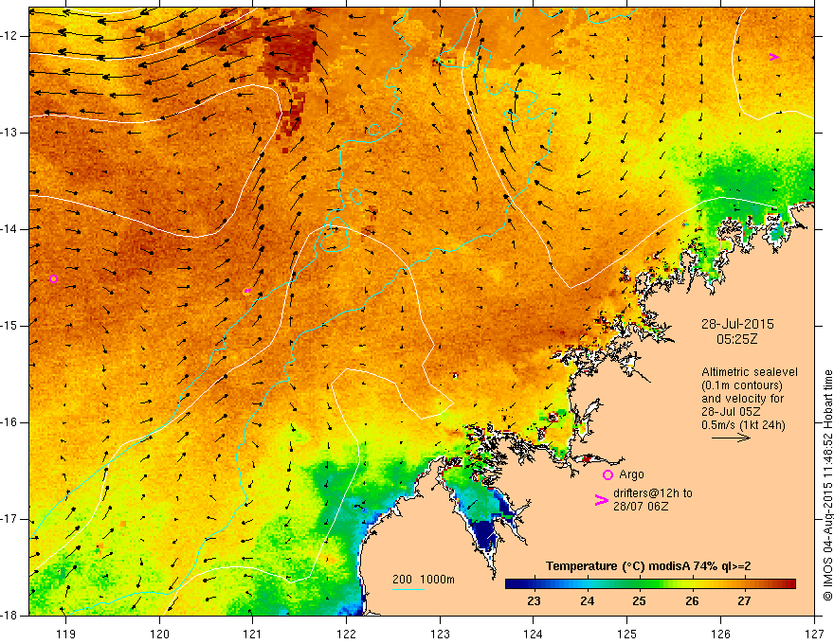Click the "28-Jul-2015" date text
This screenshot has height=644, width=834.
tap(737, 324)
